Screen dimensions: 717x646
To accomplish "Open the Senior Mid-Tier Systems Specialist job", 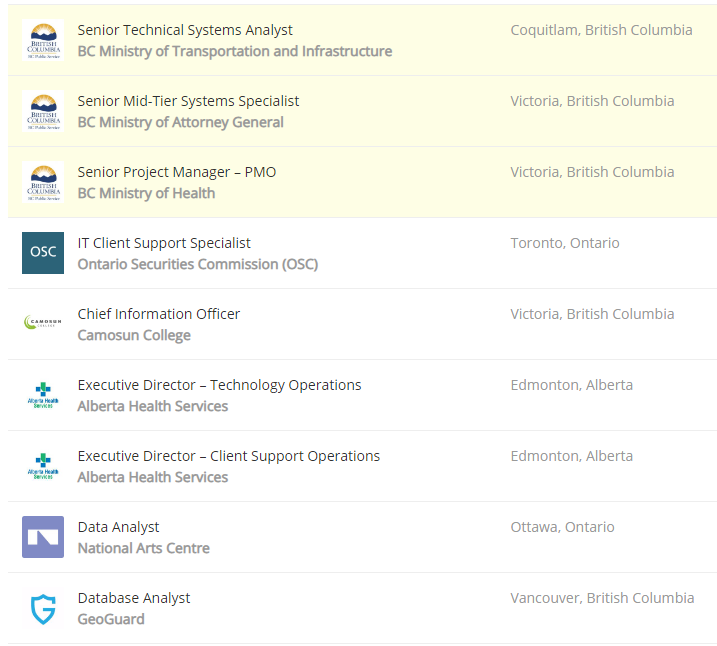I will (188, 101).
